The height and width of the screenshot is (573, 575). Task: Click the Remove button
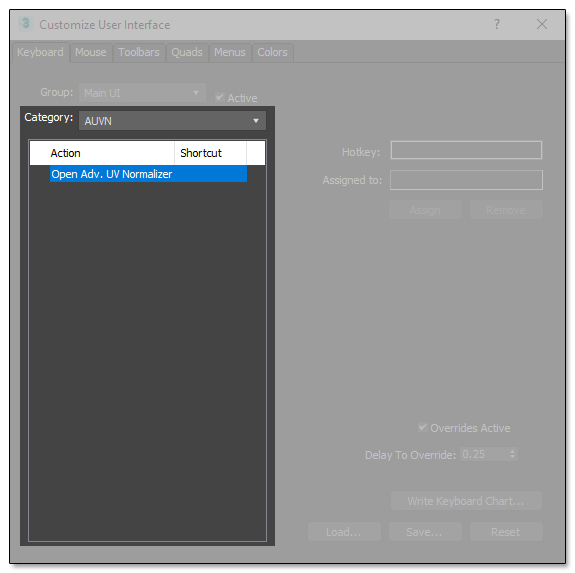(x=506, y=210)
